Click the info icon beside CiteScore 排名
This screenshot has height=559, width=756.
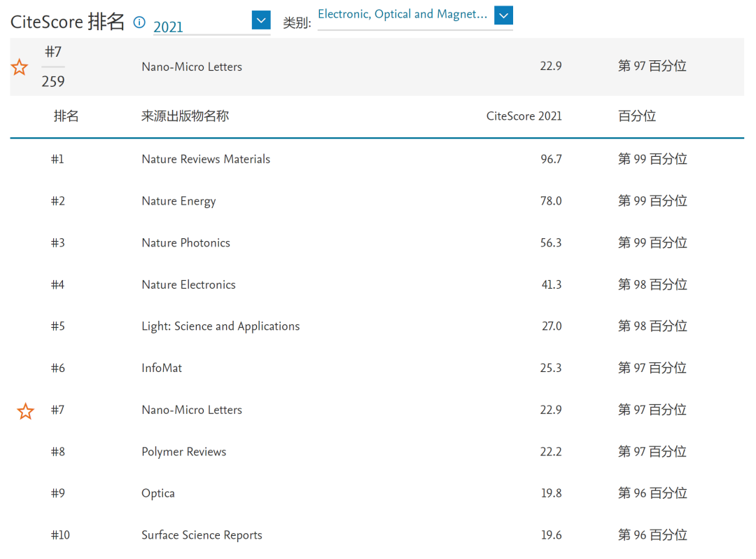[139, 22]
